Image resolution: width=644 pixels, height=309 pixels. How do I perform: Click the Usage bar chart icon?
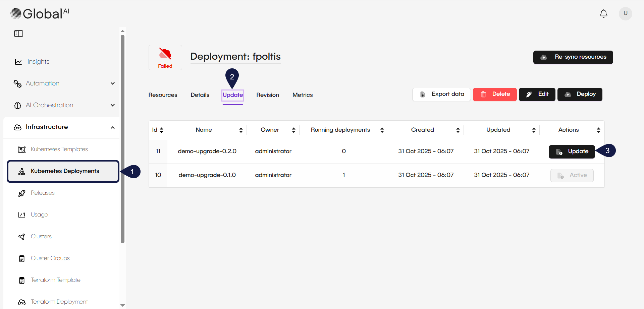pyautogui.click(x=22, y=215)
